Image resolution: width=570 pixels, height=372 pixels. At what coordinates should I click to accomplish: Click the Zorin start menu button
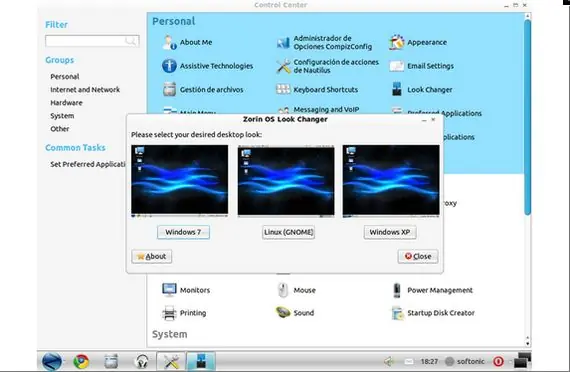tap(52, 361)
